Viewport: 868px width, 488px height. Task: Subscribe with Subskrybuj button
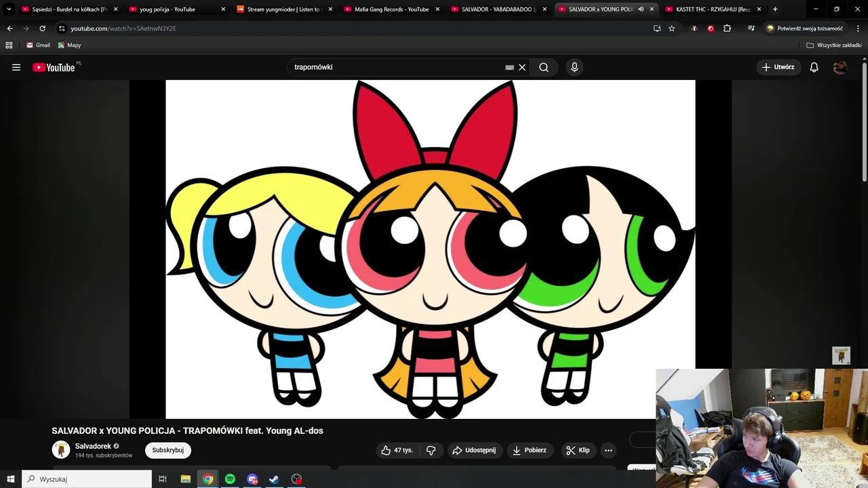tap(167, 450)
